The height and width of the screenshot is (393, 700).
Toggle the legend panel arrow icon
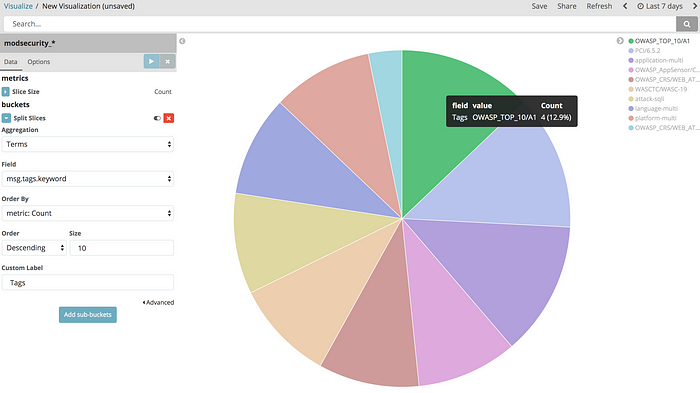[620, 41]
